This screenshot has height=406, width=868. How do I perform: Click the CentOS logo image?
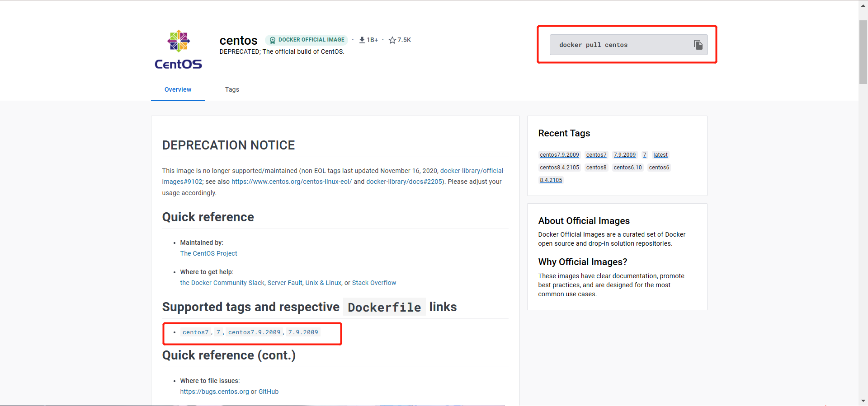coord(179,50)
